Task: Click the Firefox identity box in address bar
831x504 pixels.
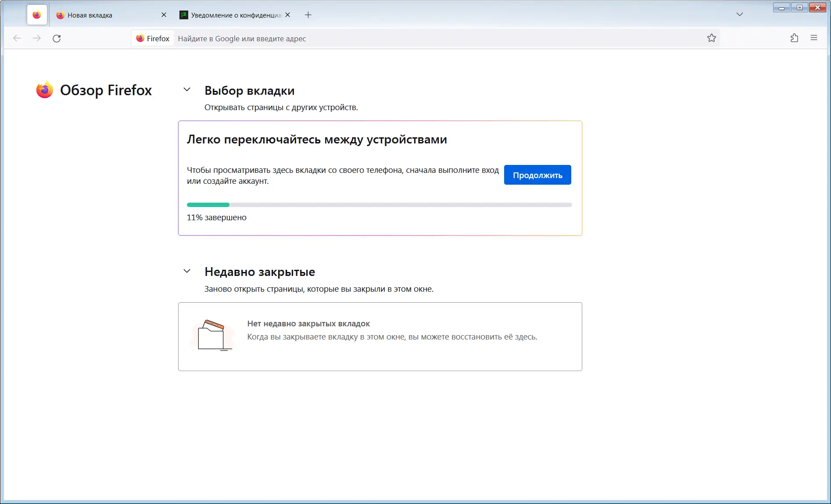Action: (153, 38)
